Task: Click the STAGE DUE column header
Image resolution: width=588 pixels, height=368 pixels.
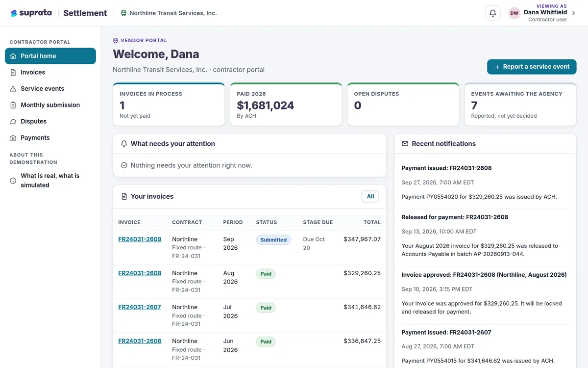Action: point(318,222)
